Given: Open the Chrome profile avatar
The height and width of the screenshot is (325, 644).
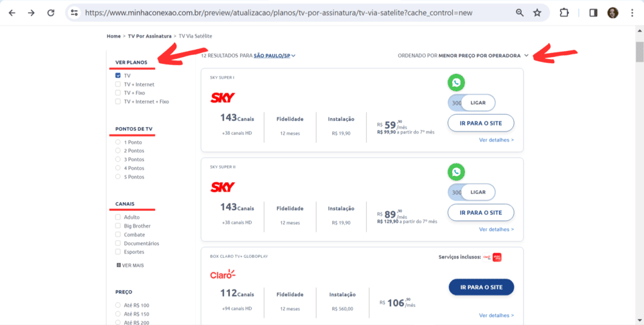Looking at the screenshot, I should pos(612,13).
